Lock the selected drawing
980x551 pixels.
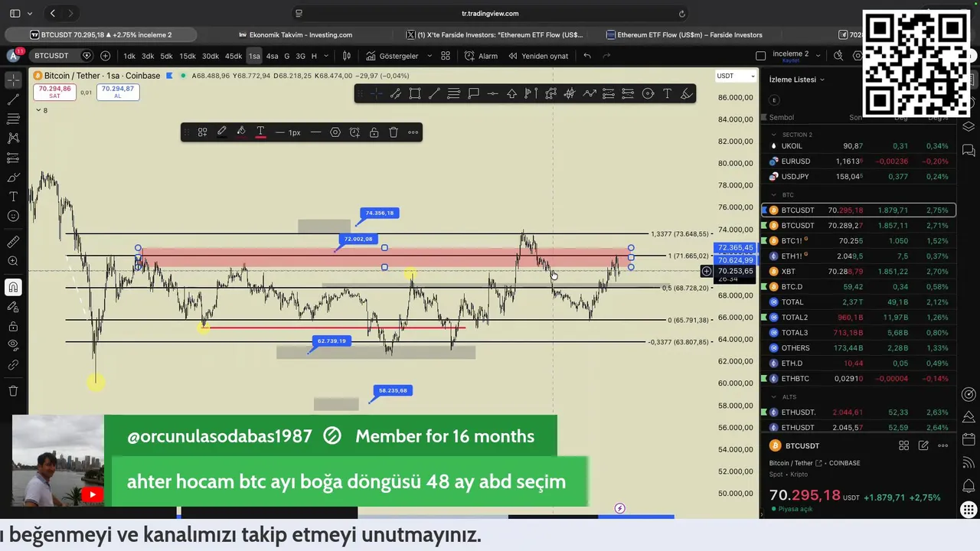(x=374, y=132)
